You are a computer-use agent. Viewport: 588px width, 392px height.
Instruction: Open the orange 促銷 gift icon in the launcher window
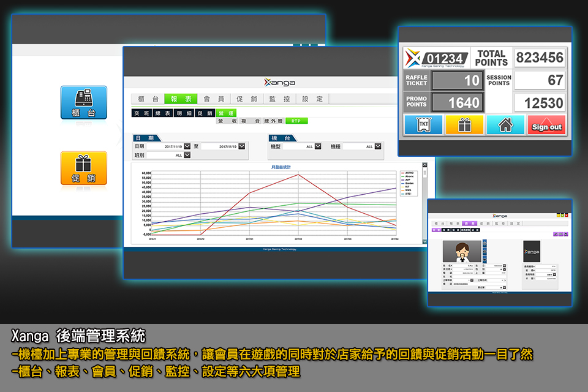pos(84,168)
